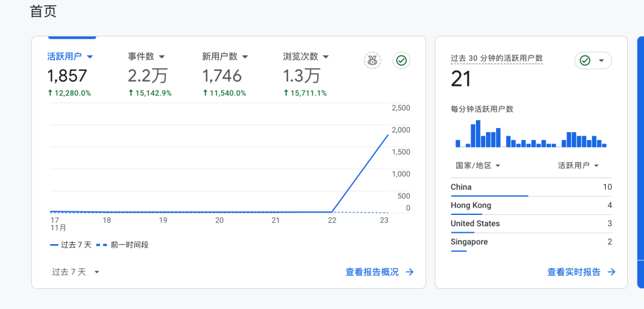Viewport: 644px width, 309px height.
Task: Click the 每分钟活跃用户数 label
Action: [x=482, y=110]
